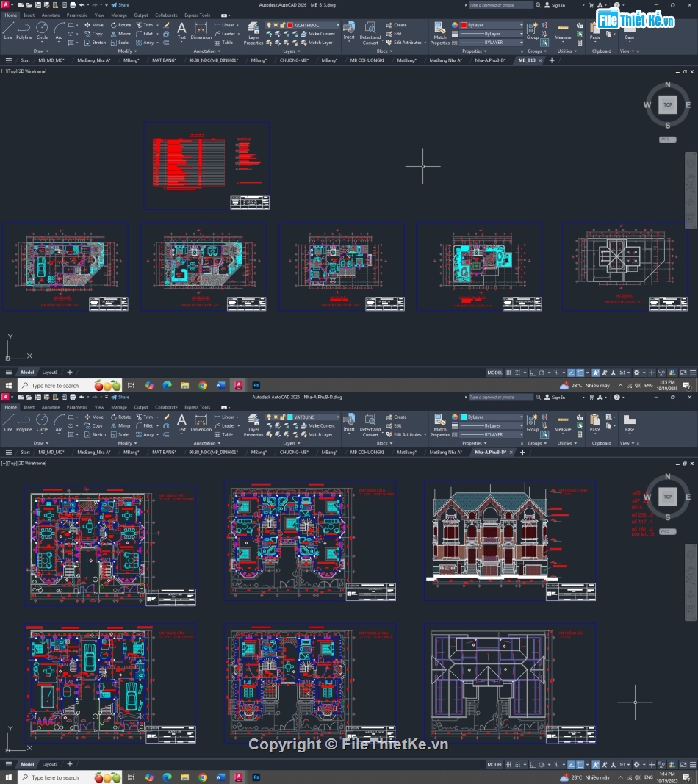Toggle snap mode in the status bar
Image resolution: width=698 pixels, height=784 pixels.
point(517,372)
